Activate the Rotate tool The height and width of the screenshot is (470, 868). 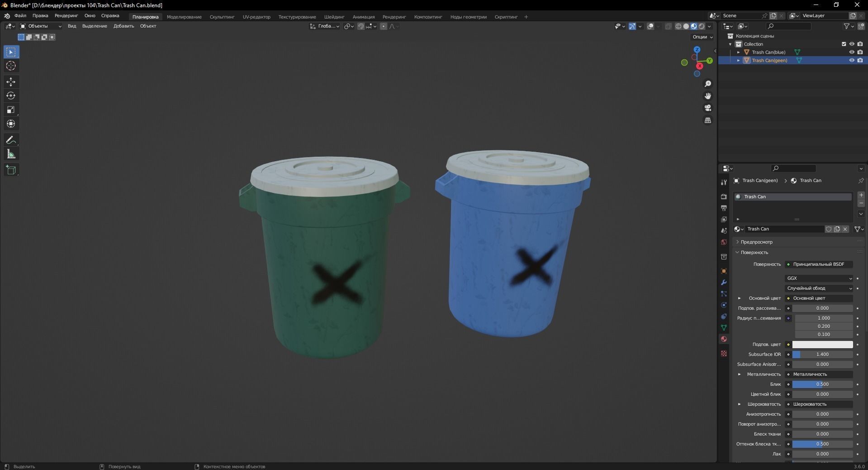(11, 96)
